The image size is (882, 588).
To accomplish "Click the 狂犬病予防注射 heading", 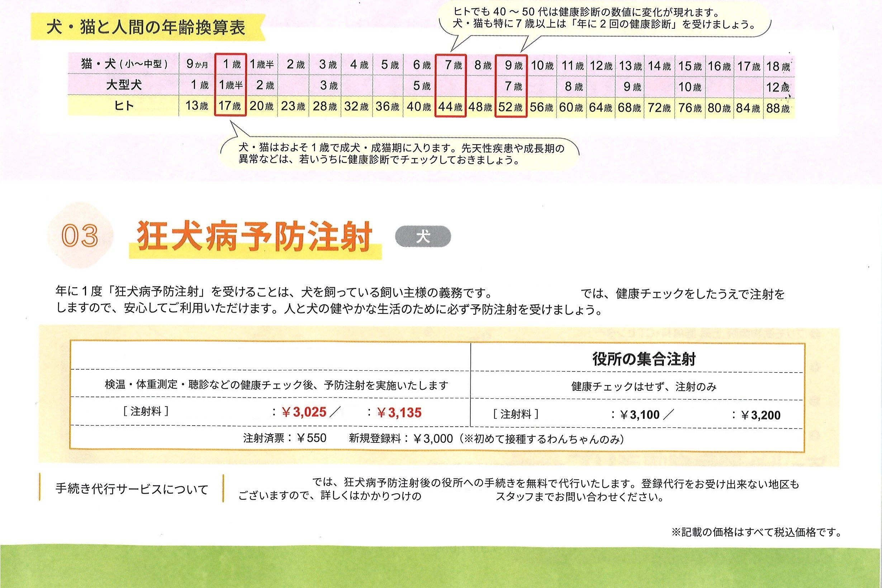I will click(254, 237).
